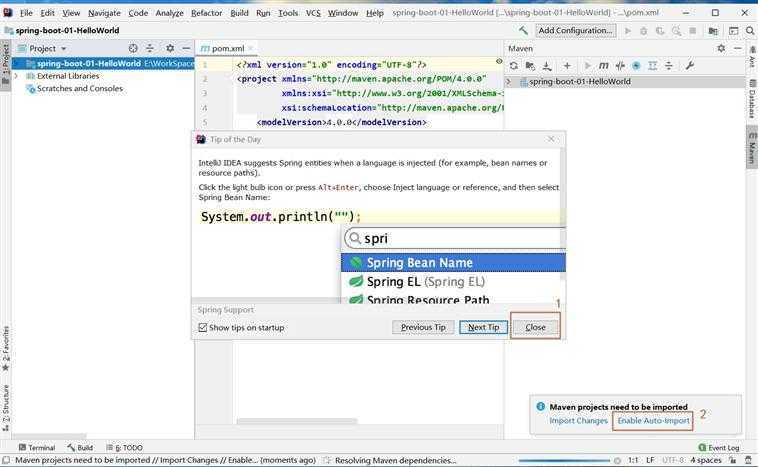Hide the Project tool window

(186, 48)
